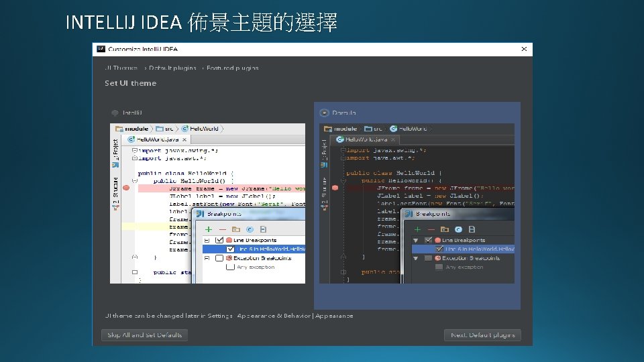Click HelloWorld.java tab in light preview
Image resolution: width=644 pixels, height=362 pixels.
point(157,139)
